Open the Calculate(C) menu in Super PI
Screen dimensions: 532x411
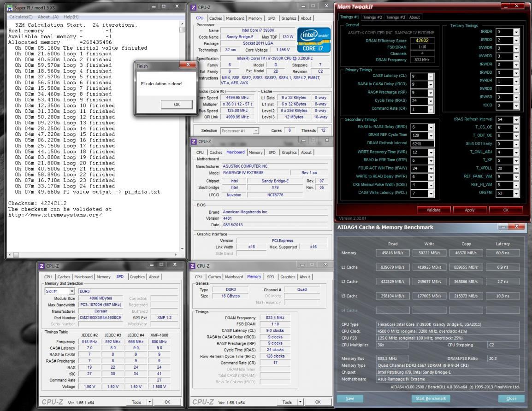21,17
